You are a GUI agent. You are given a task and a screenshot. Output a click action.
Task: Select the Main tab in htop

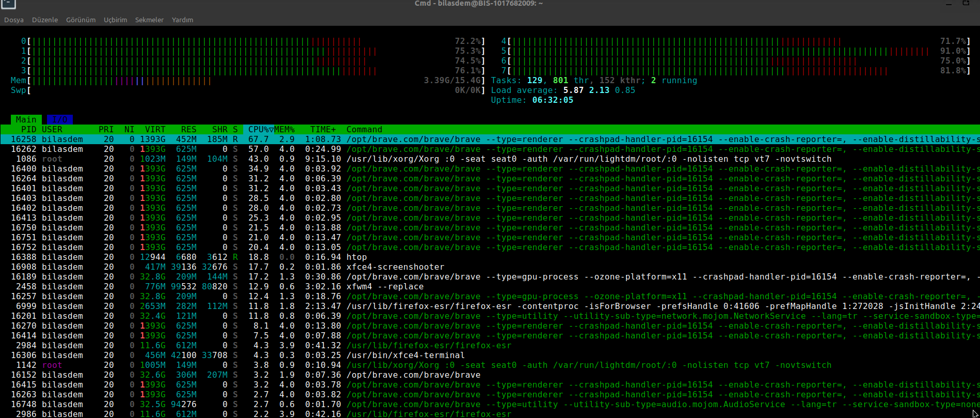coord(26,119)
